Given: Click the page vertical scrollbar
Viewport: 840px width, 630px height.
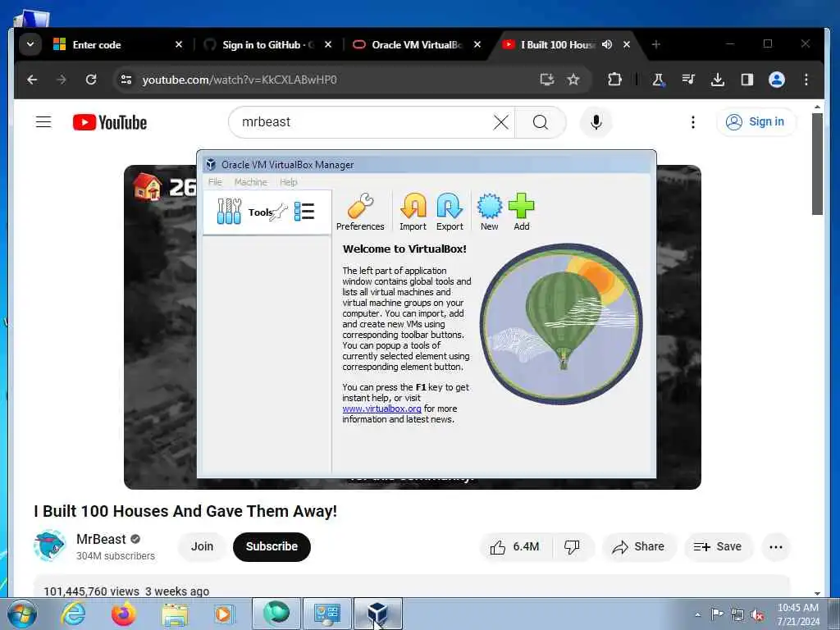Looking at the screenshot, I should 817,163.
